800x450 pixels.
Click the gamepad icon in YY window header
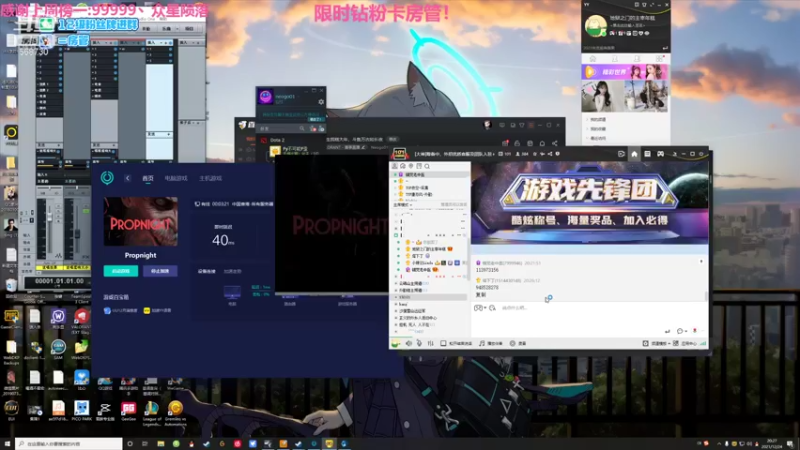point(660,154)
